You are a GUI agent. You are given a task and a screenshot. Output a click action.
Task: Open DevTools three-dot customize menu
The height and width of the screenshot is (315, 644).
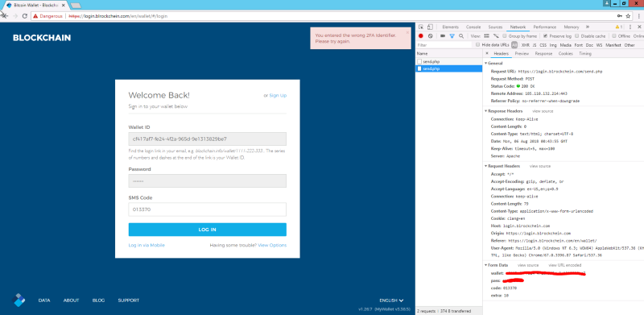coord(630,27)
